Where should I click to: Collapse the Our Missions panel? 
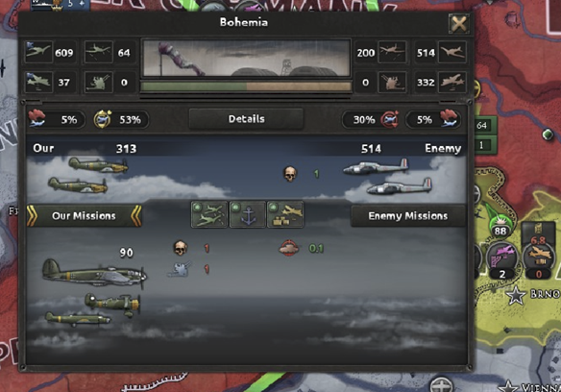[x=85, y=216]
